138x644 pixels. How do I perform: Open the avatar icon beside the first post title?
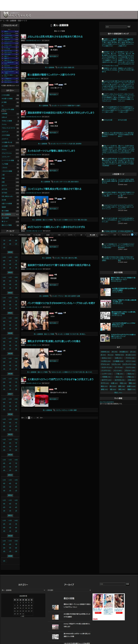point(24,36)
